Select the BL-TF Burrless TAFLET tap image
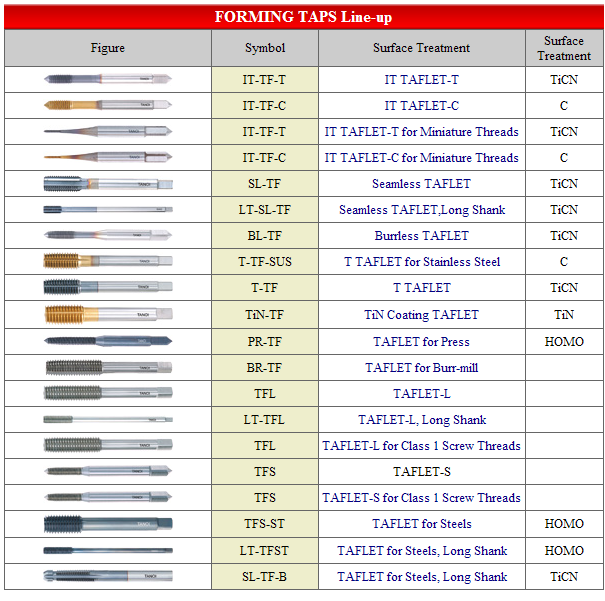The image size is (605, 601). 108,235
